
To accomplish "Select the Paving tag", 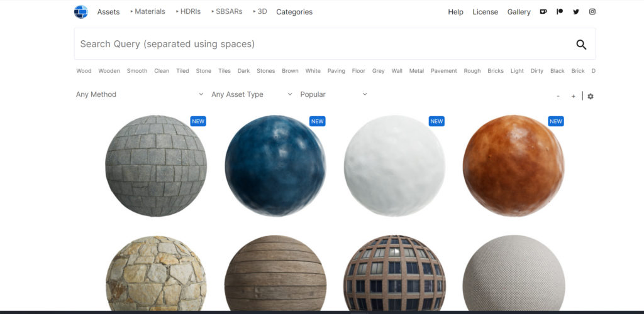I will [x=336, y=71].
